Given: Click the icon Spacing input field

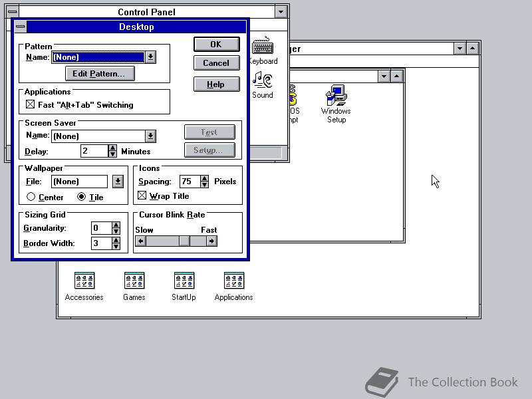Looking at the screenshot, I should [190, 182].
